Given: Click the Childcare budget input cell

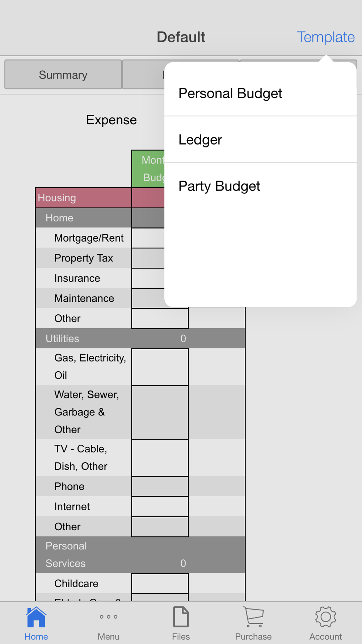Looking at the screenshot, I should point(160,583).
